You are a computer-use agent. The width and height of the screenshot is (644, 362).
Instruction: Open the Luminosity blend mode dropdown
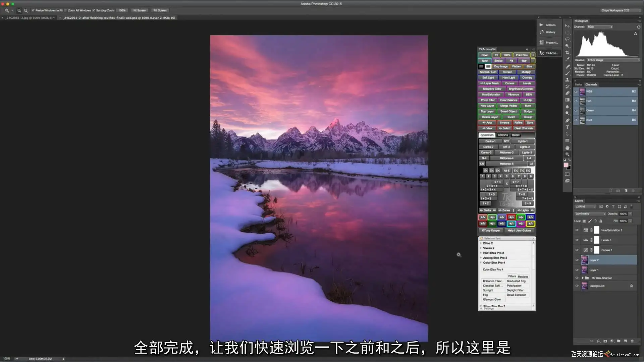[x=590, y=214]
